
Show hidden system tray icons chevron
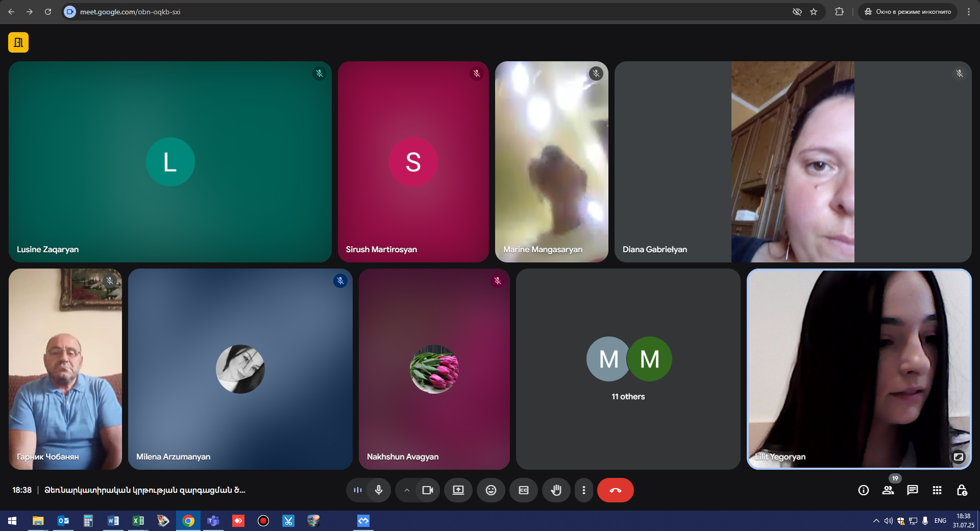(x=876, y=521)
